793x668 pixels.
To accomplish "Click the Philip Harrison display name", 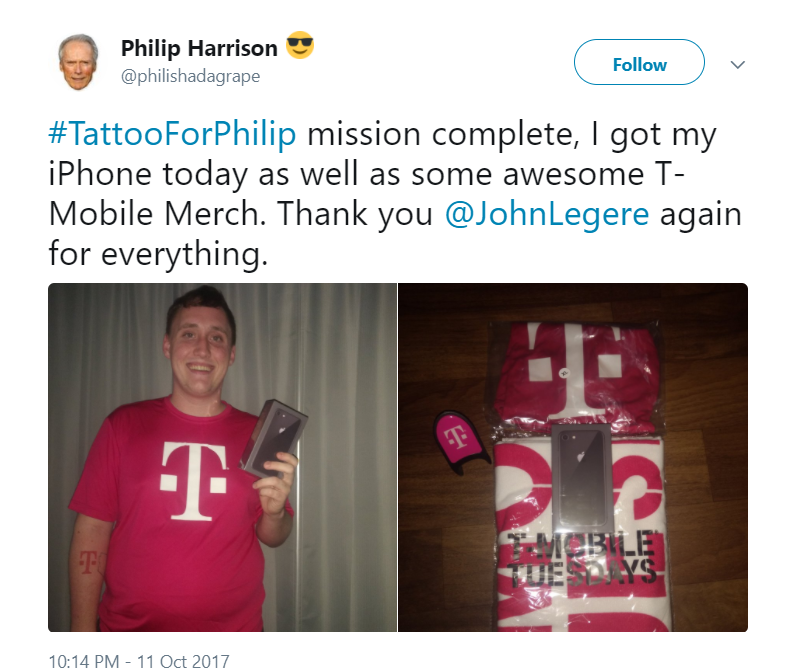I will (x=199, y=48).
